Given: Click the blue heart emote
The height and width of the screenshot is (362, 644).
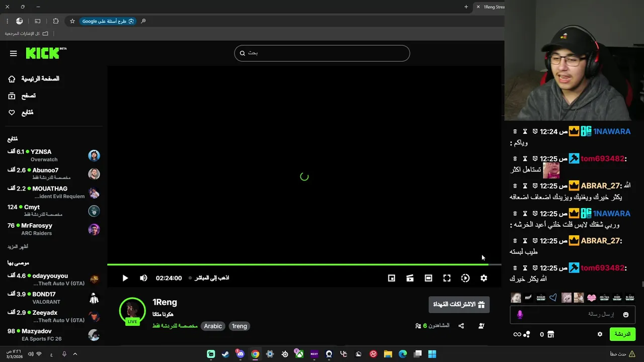Looking at the screenshot, I should (x=553, y=298).
